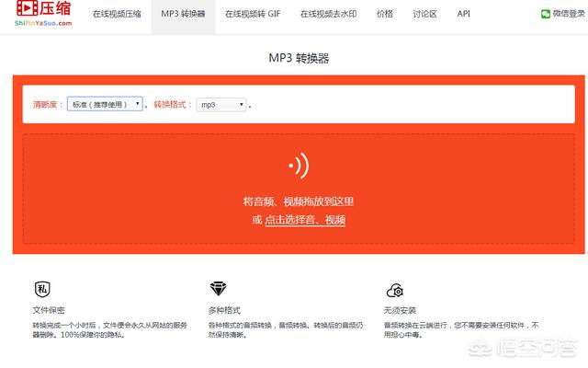
Task: Click the 悟空问答 watermark logo
Action: [x=533, y=348]
